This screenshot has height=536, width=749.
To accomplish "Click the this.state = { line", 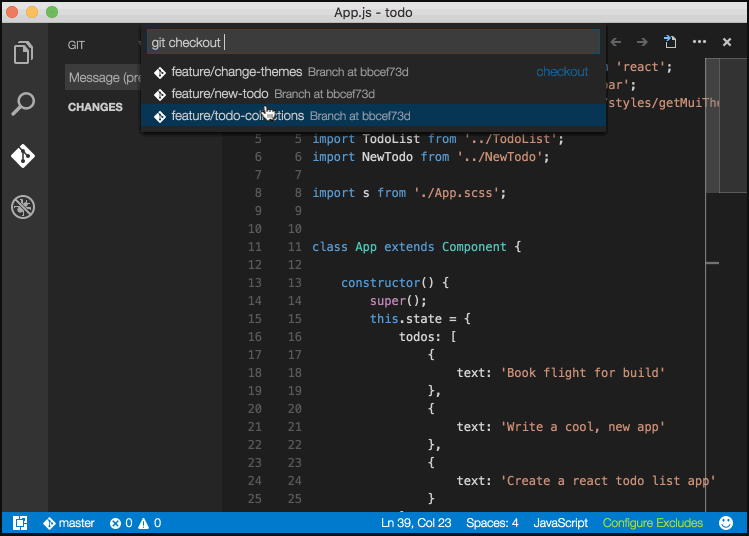I will pos(420,319).
